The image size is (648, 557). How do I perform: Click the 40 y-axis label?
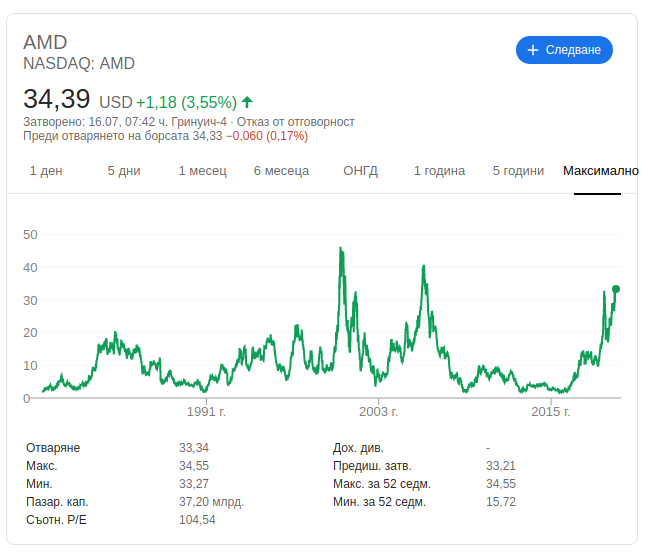pos(30,268)
